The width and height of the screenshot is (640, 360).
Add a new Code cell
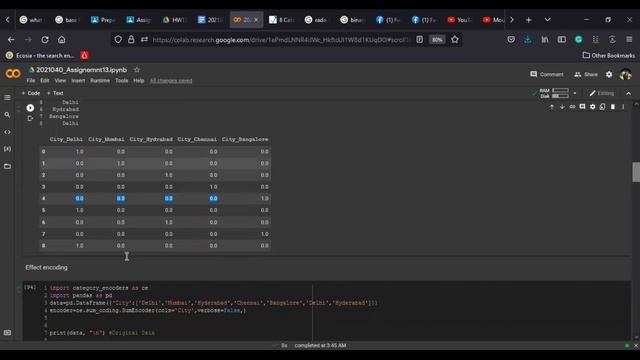[31, 93]
